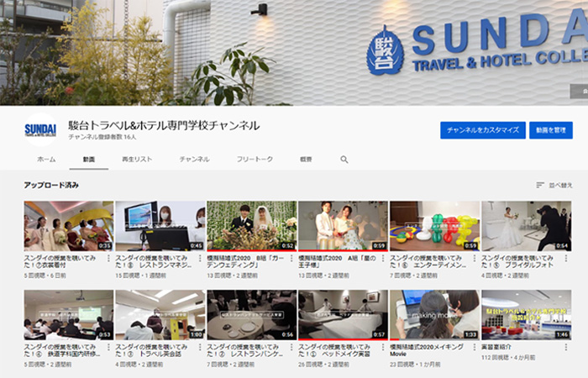Play the 0:56 banquet table thumbnail
The width and height of the screenshot is (588, 378).
point(252,315)
